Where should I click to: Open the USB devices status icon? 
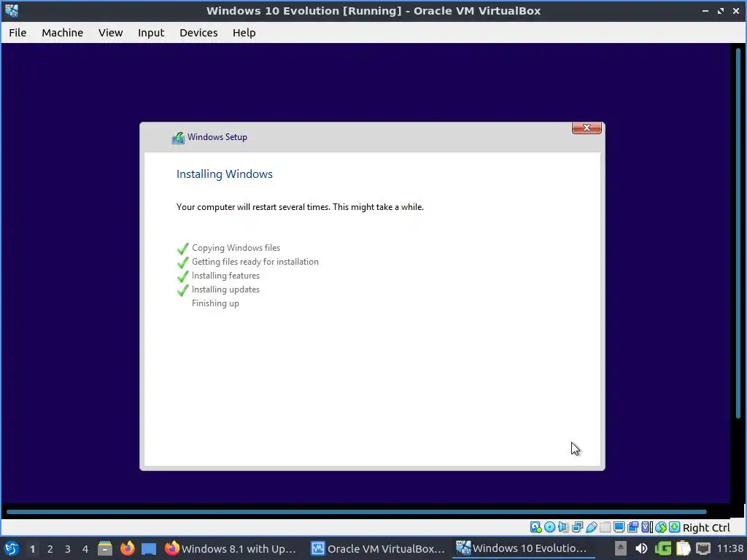[591, 527]
